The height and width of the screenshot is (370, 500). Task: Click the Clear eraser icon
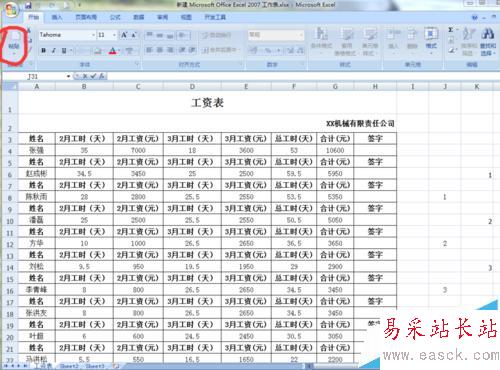click(452, 50)
